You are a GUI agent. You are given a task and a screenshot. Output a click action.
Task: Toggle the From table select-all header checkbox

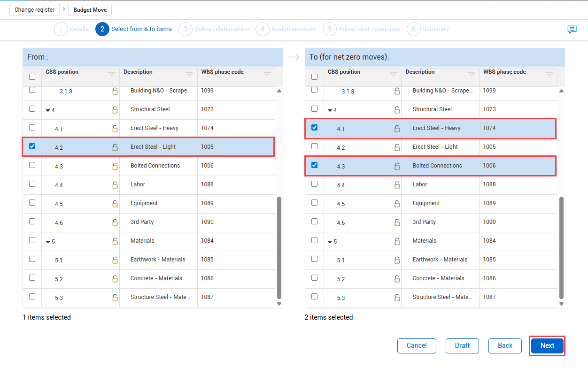click(32, 77)
